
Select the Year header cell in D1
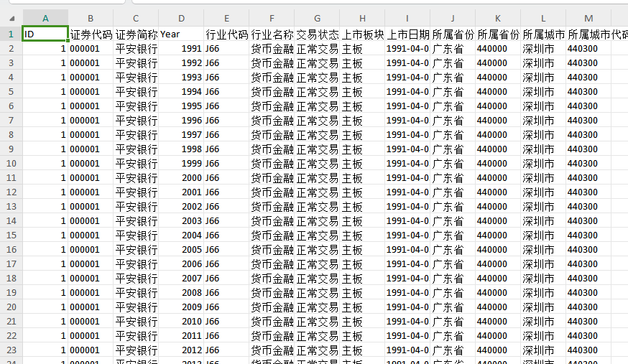point(181,34)
